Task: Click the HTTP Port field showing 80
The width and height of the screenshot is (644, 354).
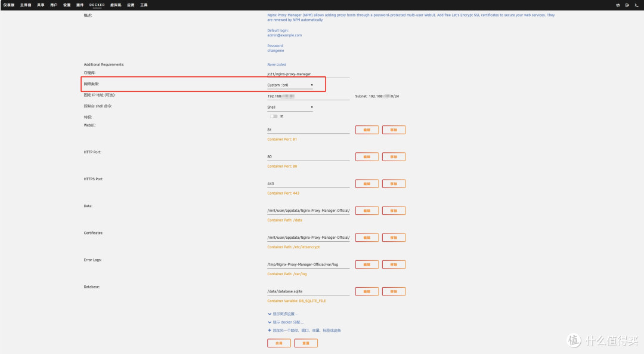Action: point(308,157)
